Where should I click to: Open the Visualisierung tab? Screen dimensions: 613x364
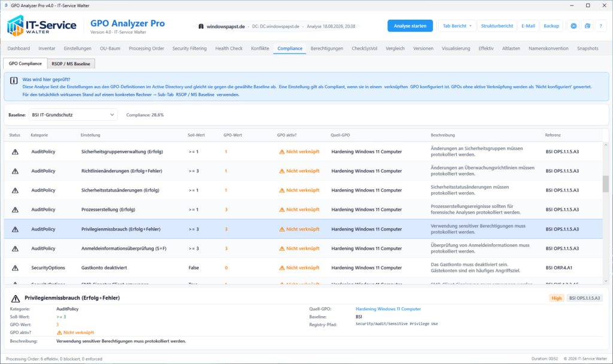coord(456,48)
